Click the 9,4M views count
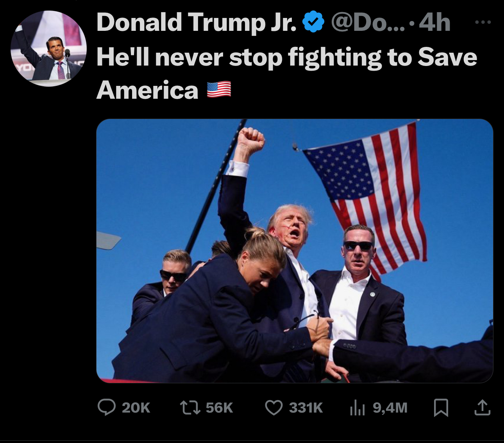Screen dimensions: 504x443 [390, 408]
